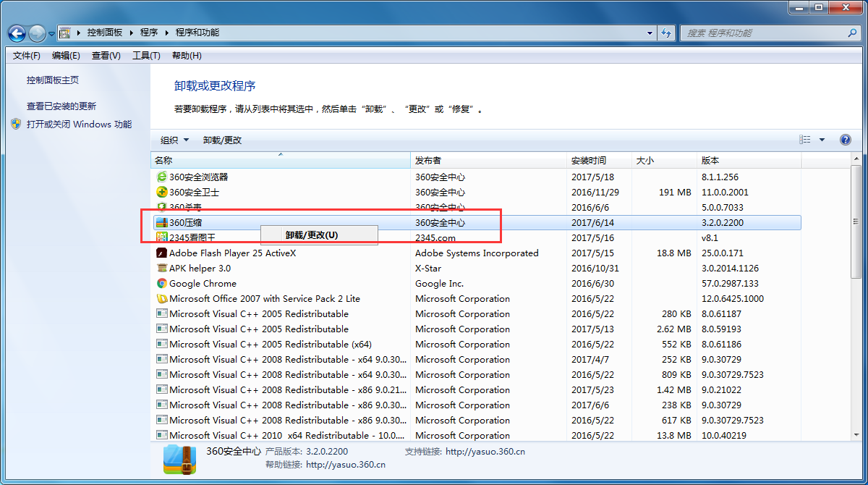Open the 编辑(E) menu
Screen dimensions: 868x485
(66, 56)
